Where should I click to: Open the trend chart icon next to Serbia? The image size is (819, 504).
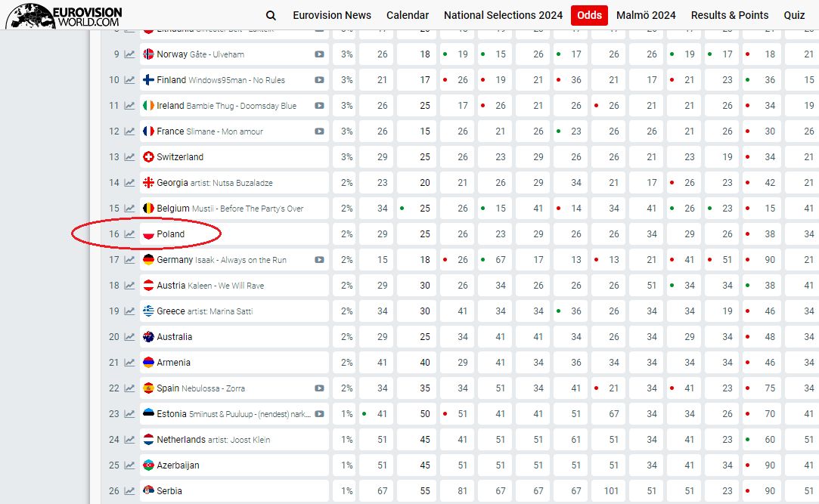pos(129,491)
